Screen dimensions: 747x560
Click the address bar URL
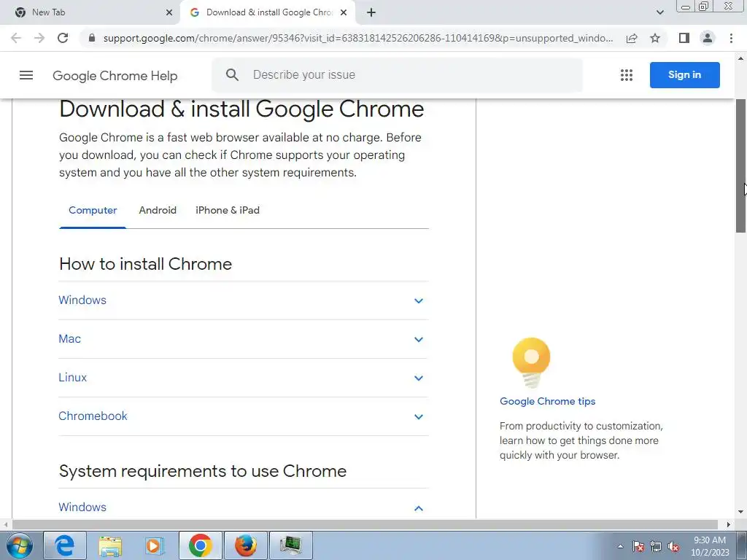pyautogui.click(x=357, y=38)
